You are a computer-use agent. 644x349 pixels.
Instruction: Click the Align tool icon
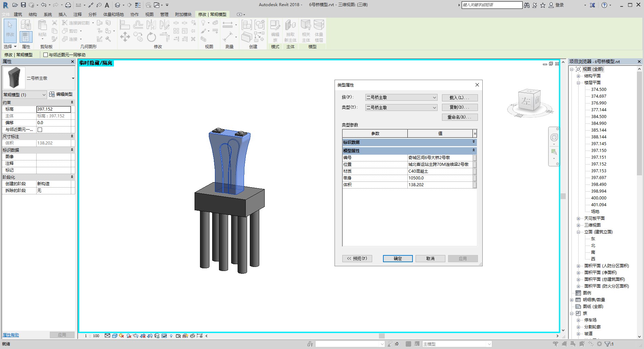click(x=124, y=24)
